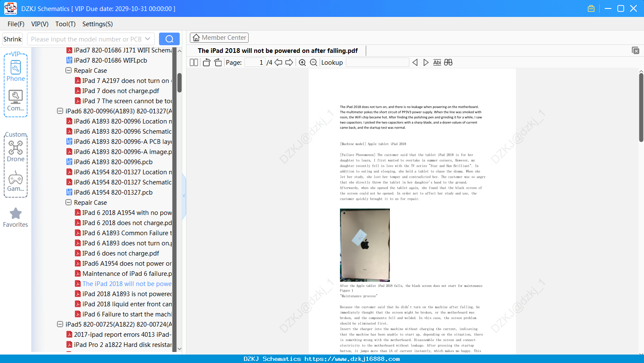The image size is (644, 363).
Task: Click the tree panel vertical scrollbar
Action: pos(179,82)
